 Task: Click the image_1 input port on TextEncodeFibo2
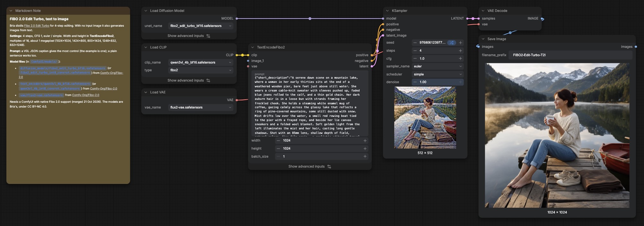(248, 61)
